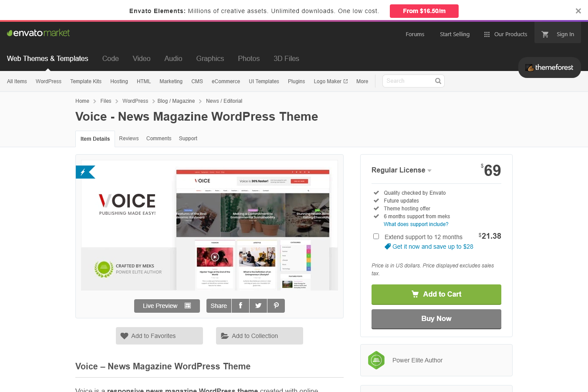The height and width of the screenshot is (392, 588).
Task: Open the Photos marketplace menu
Action: [x=249, y=58]
